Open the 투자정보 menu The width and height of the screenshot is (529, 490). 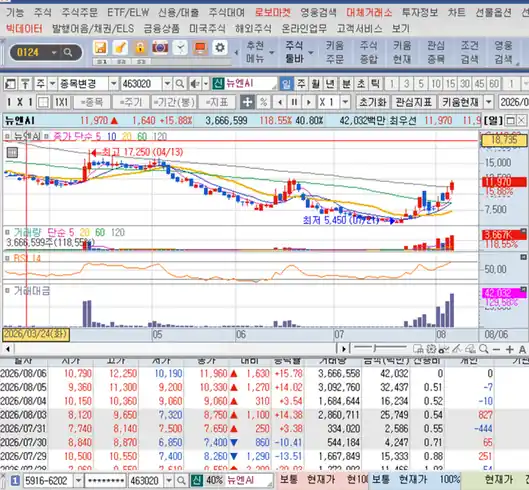[420, 13]
